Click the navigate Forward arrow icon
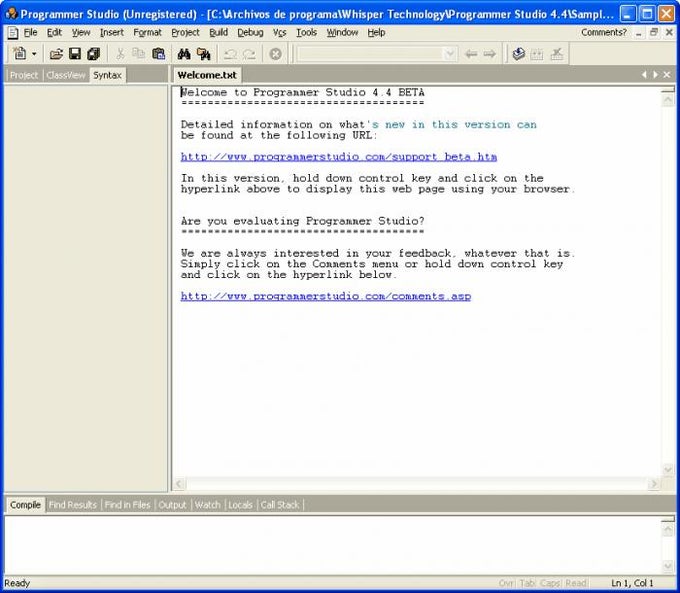This screenshot has height=593, width=680. [490, 54]
